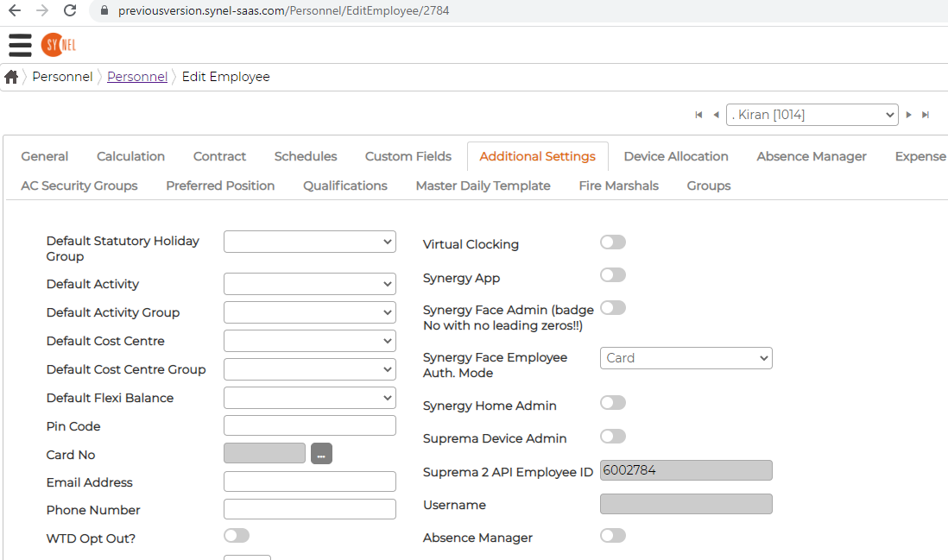Click into the Email Address field
The height and width of the screenshot is (560, 948).
[310, 481]
